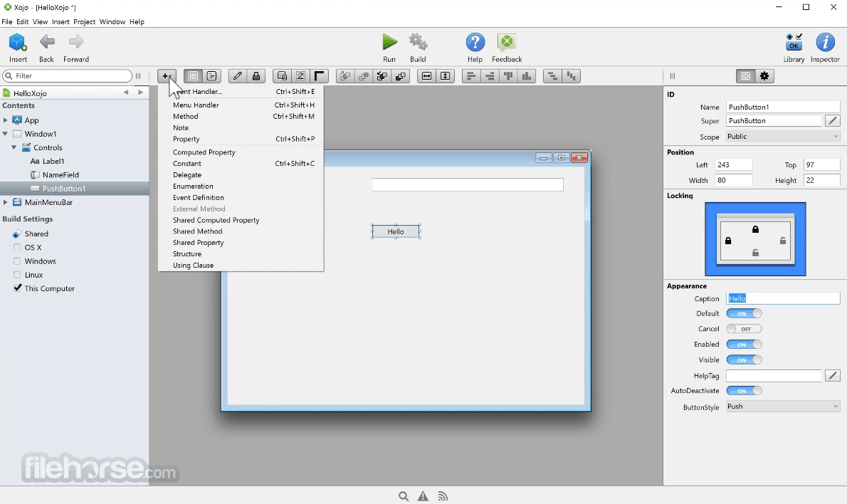Viewport: 847px width, 504px height.
Task: Click the fill width horizontal arrows icon
Action: (427, 76)
